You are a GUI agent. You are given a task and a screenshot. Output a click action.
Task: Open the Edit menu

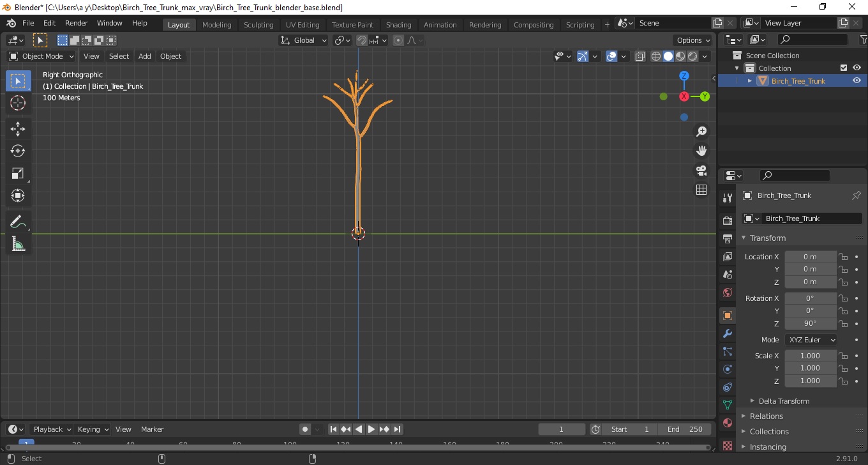pos(50,23)
